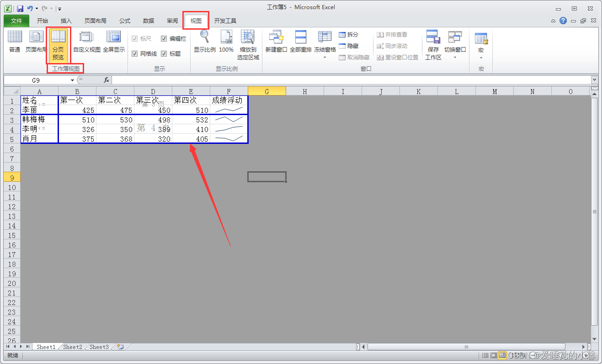
Task: Open the Name Box dropdown arrow
Action: (x=72, y=80)
